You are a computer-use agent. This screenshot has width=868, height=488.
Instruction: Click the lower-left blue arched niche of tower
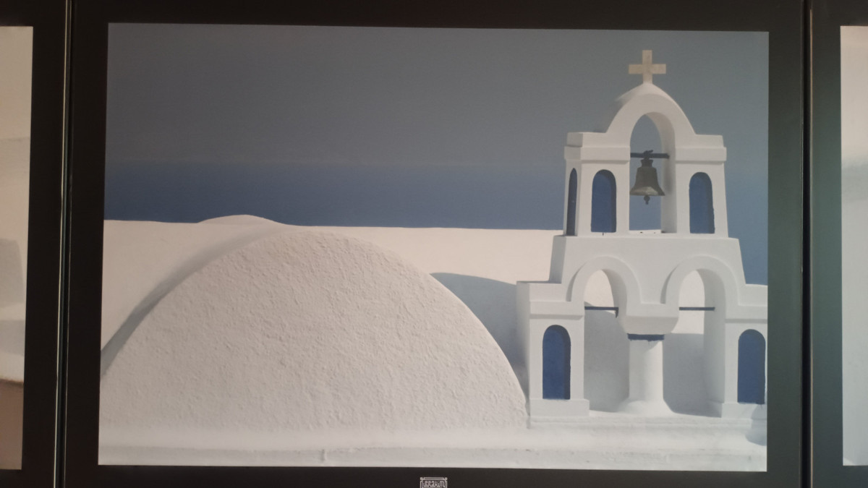tap(556, 361)
